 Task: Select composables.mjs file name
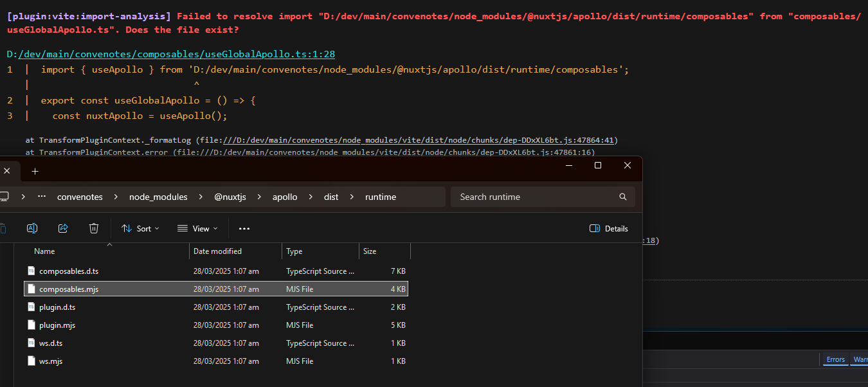pos(69,289)
